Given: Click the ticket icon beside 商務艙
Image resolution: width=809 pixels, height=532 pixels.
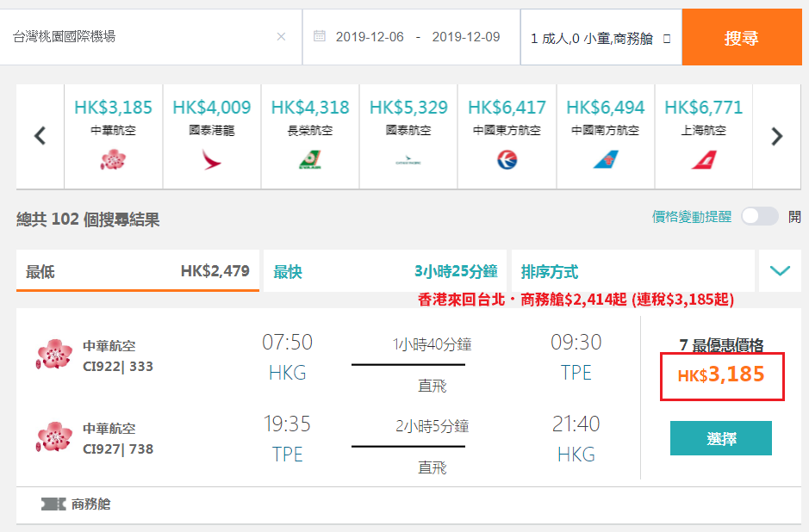Looking at the screenshot, I should click(x=53, y=504).
